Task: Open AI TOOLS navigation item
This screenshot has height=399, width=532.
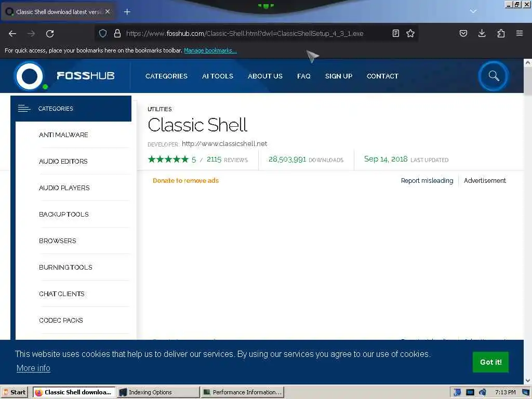Action: click(x=218, y=76)
